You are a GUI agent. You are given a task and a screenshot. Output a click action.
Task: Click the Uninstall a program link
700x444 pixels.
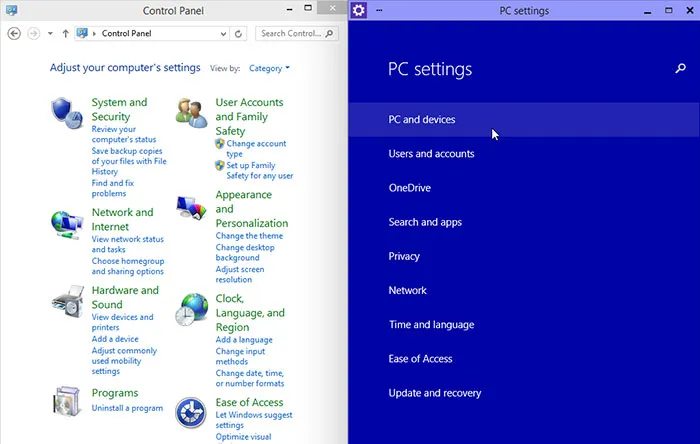point(127,408)
